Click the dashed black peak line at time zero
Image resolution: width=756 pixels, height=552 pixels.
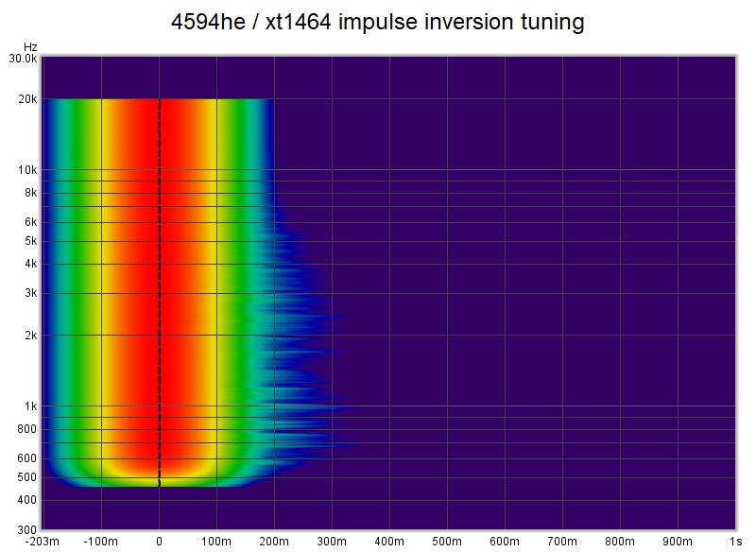tap(159, 293)
